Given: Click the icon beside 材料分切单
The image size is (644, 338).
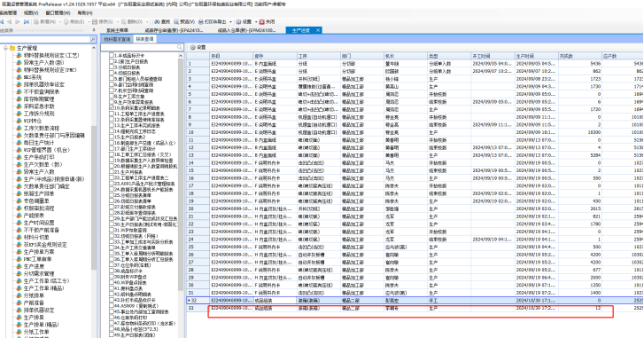Looking at the screenshot, I should [19, 237].
